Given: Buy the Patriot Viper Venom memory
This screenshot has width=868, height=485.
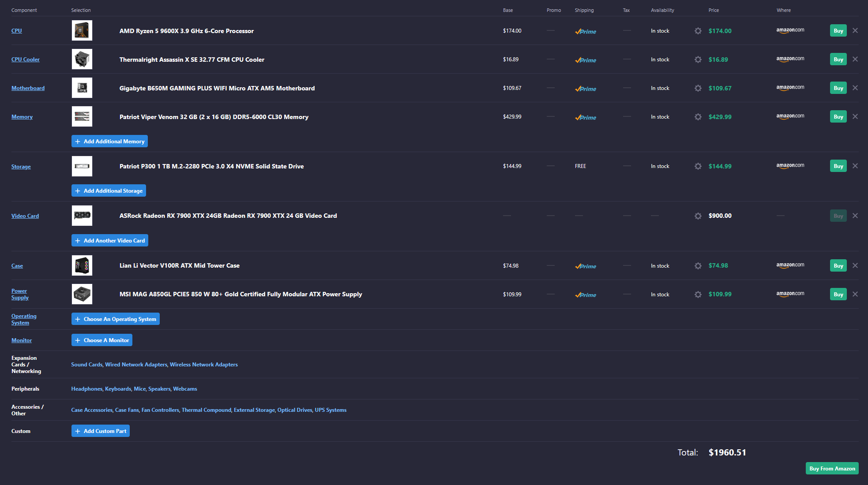Looking at the screenshot, I should [x=838, y=117].
